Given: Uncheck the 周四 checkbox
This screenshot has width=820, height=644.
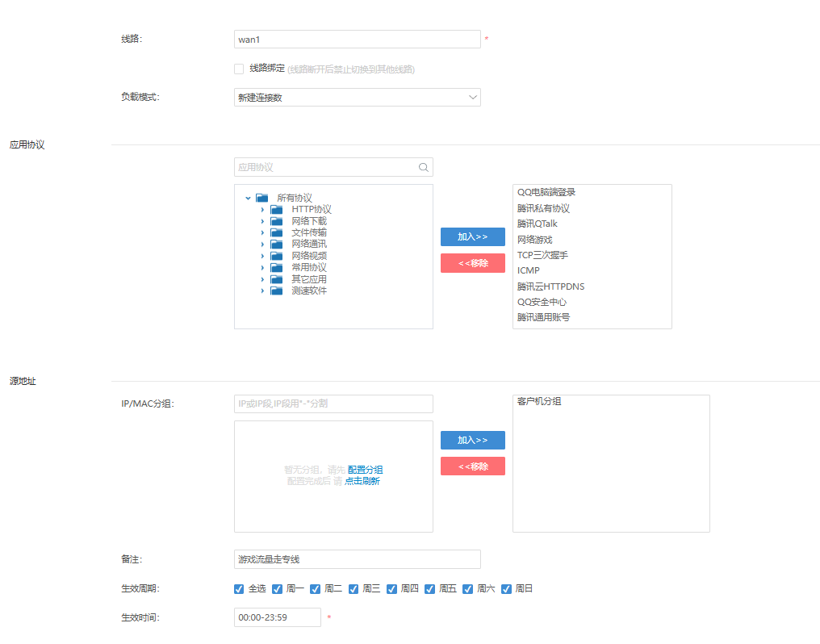Looking at the screenshot, I should pyautogui.click(x=391, y=589).
